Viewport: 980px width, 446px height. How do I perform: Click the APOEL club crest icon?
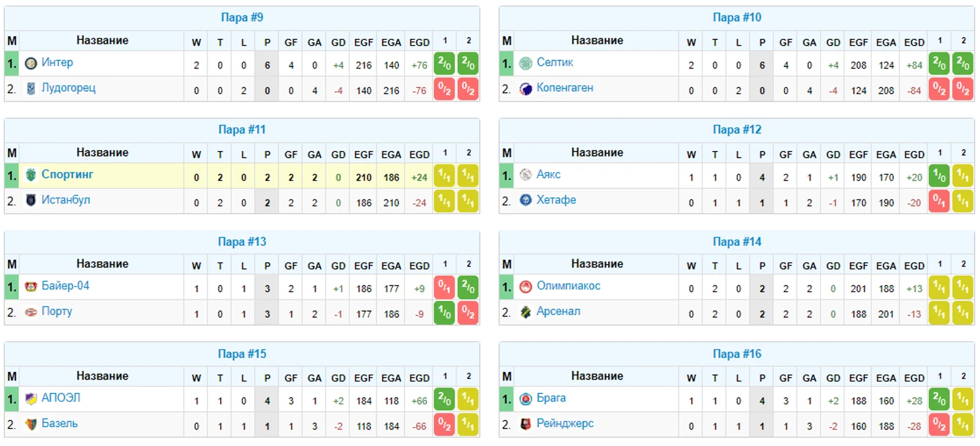(x=31, y=399)
